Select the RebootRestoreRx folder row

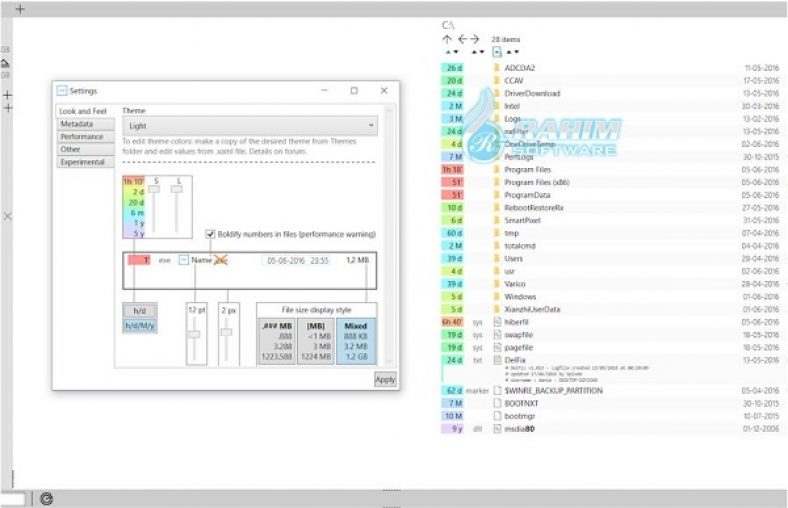click(x=610, y=208)
